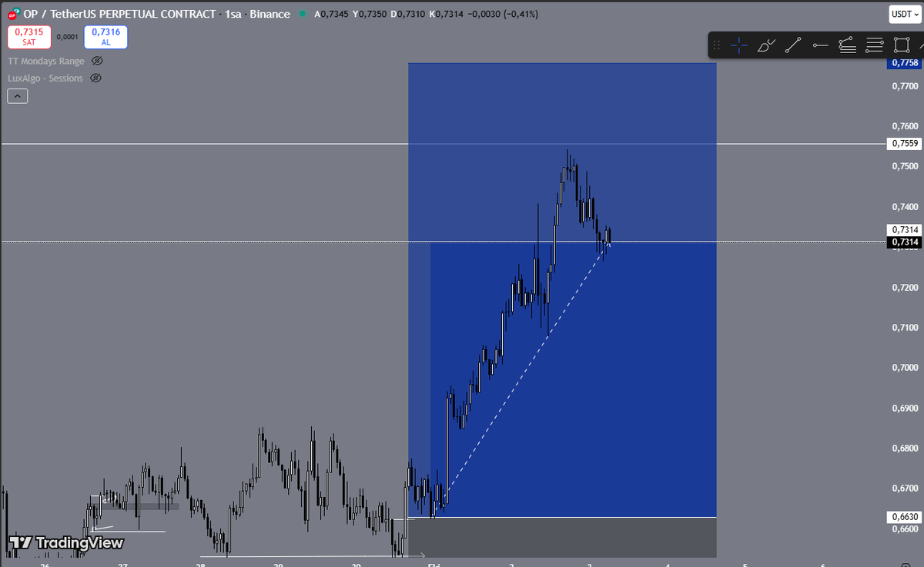This screenshot has width=924, height=567.
Task: Click the blue 0,7758 target price label
Action: click(905, 63)
